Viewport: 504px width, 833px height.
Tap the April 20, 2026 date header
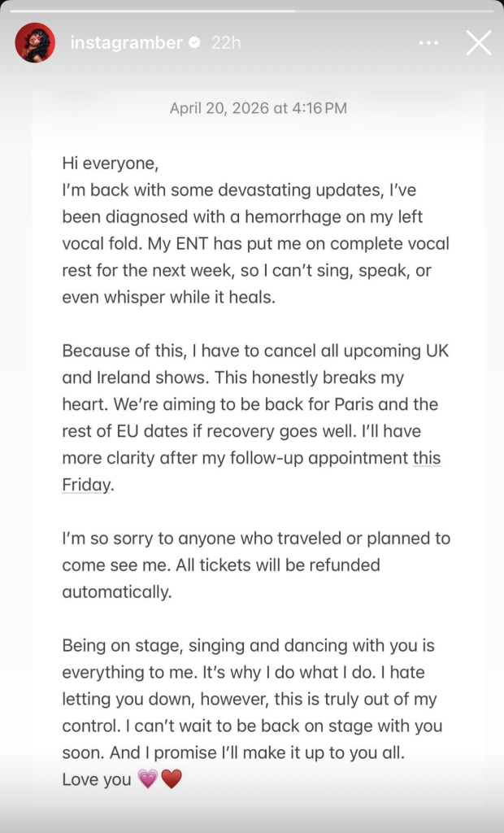pos(259,108)
